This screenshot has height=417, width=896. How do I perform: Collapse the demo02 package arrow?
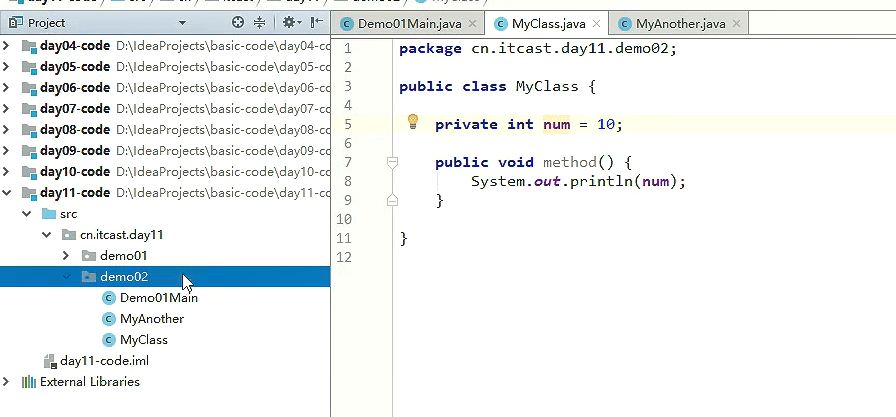point(66,277)
